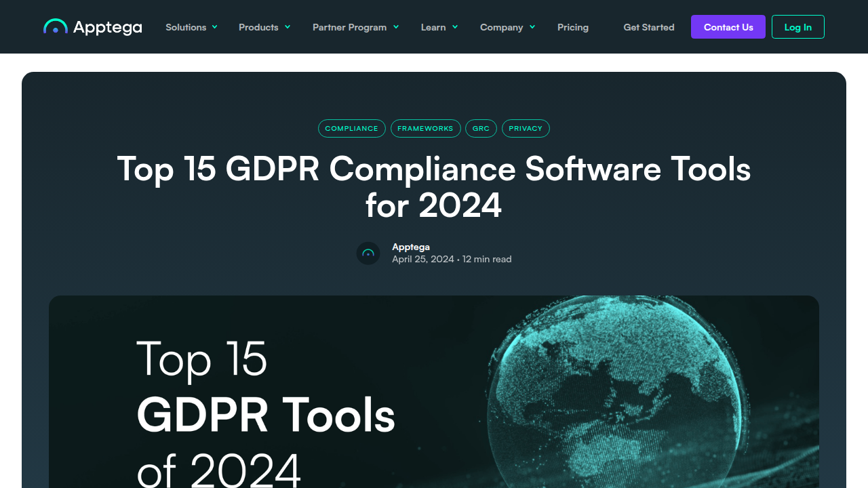
Task: Expand the Learn dropdown chevron
Action: (455, 27)
